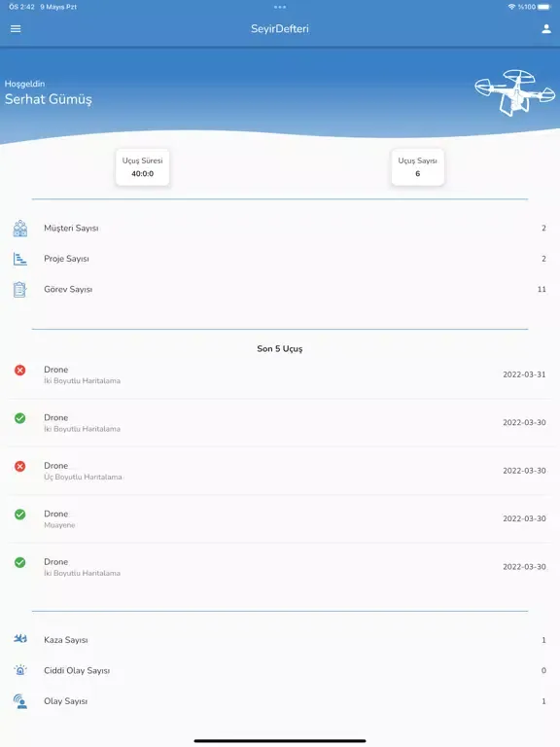Tap the Son 5 Uçuş heading
560x747 pixels.
[280, 349]
